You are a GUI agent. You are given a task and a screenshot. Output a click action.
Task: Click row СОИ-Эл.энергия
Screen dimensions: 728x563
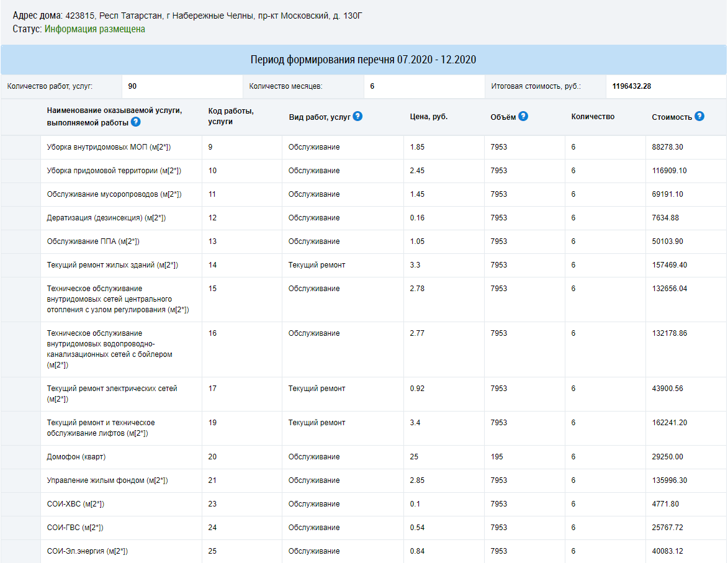click(x=364, y=552)
